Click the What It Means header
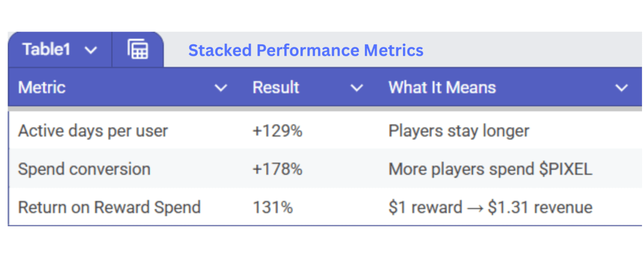Viewport: 644px width, 258px height. [x=442, y=88]
